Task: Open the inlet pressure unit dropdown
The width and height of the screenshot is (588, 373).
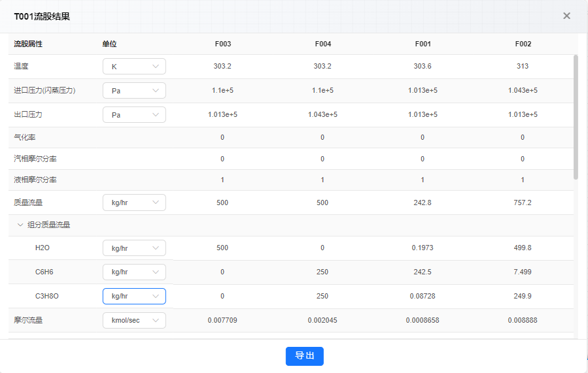Action: point(134,91)
